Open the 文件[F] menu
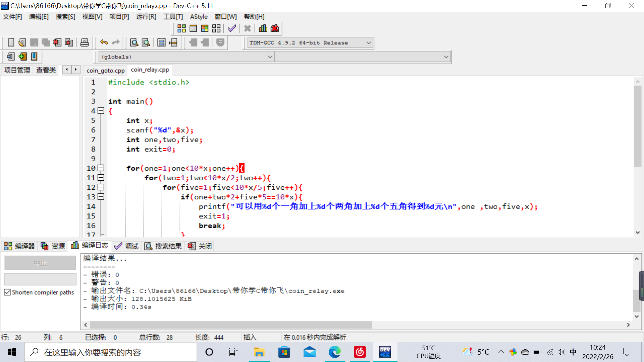The width and height of the screenshot is (644, 362). (x=12, y=17)
